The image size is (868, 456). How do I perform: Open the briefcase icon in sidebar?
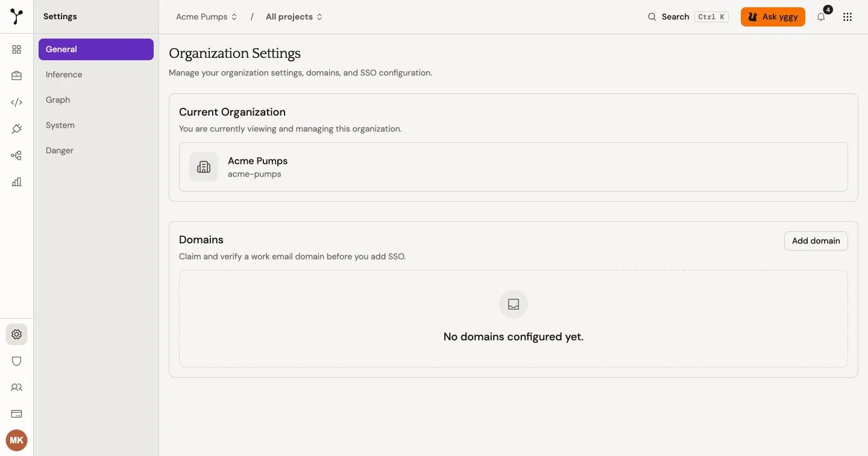point(16,76)
